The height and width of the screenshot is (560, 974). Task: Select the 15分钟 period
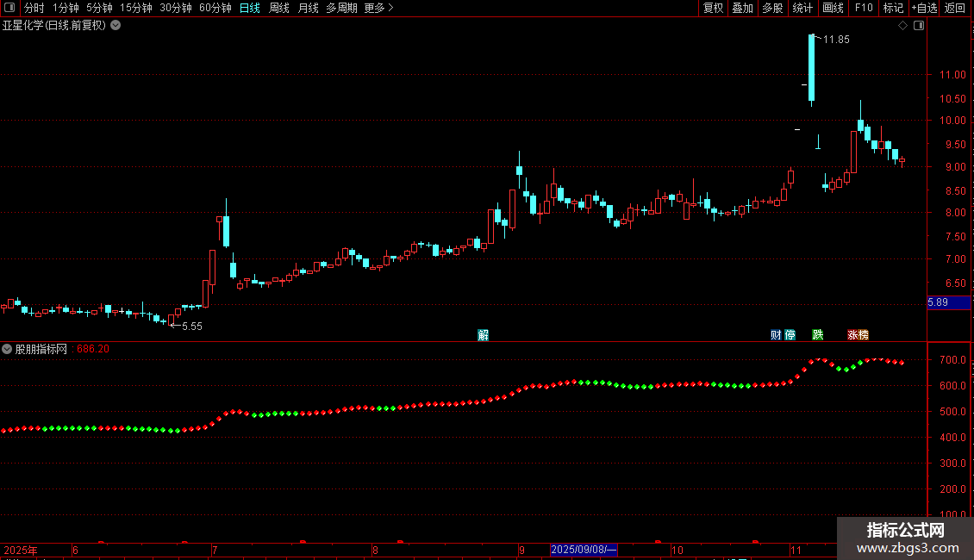tap(136, 8)
